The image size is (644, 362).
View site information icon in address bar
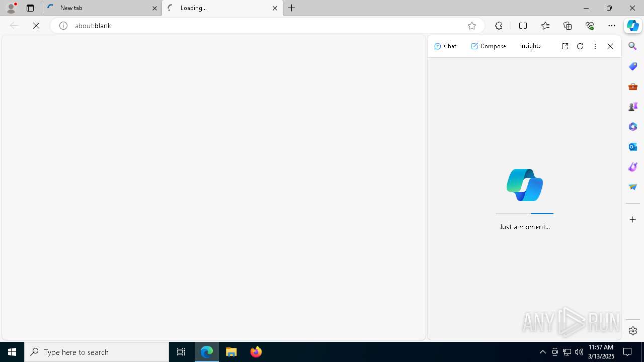click(x=63, y=26)
